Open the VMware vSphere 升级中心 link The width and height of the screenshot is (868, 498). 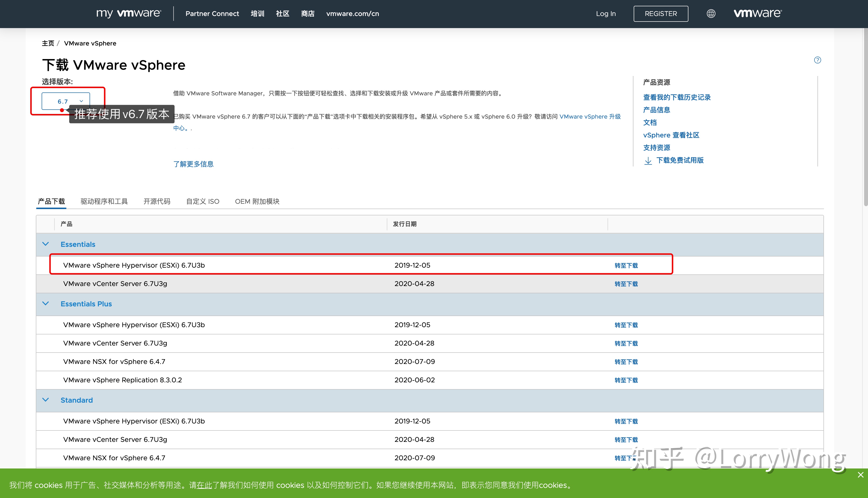coord(590,117)
